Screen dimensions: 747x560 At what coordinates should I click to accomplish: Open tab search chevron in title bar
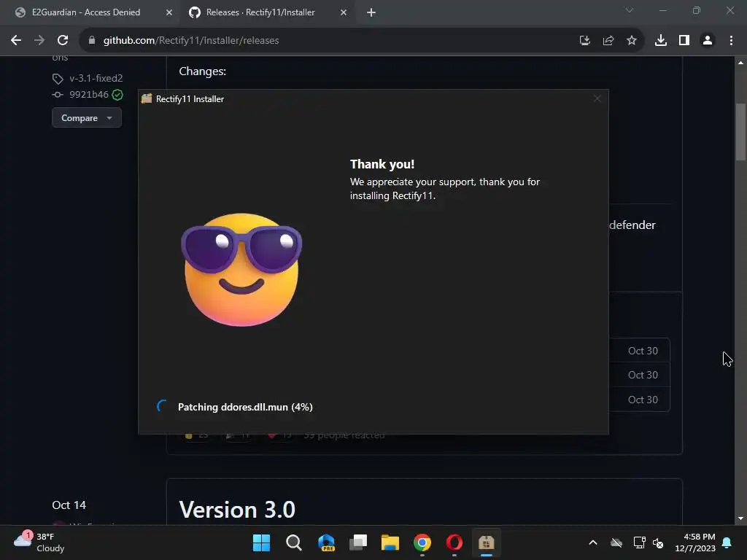pyautogui.click(x=630, y=10)
